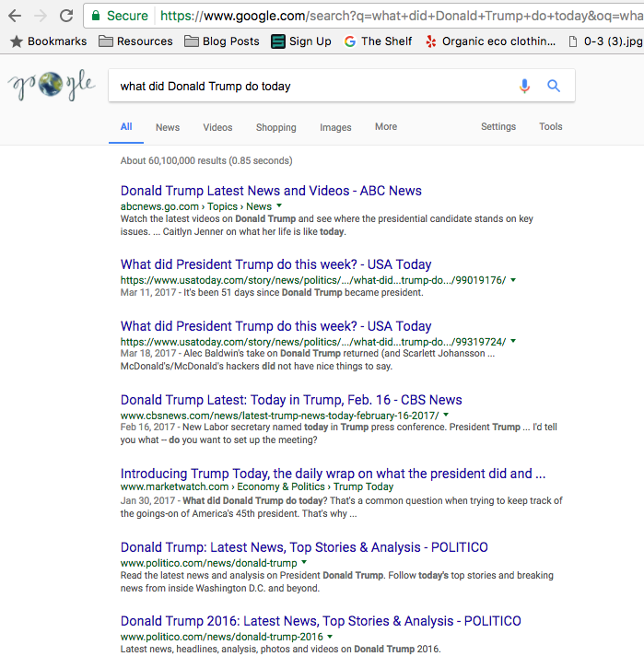Viewport: 644px width, 668px height.
Task: Click the browser back arrow
Action: (x=15, y=16)
